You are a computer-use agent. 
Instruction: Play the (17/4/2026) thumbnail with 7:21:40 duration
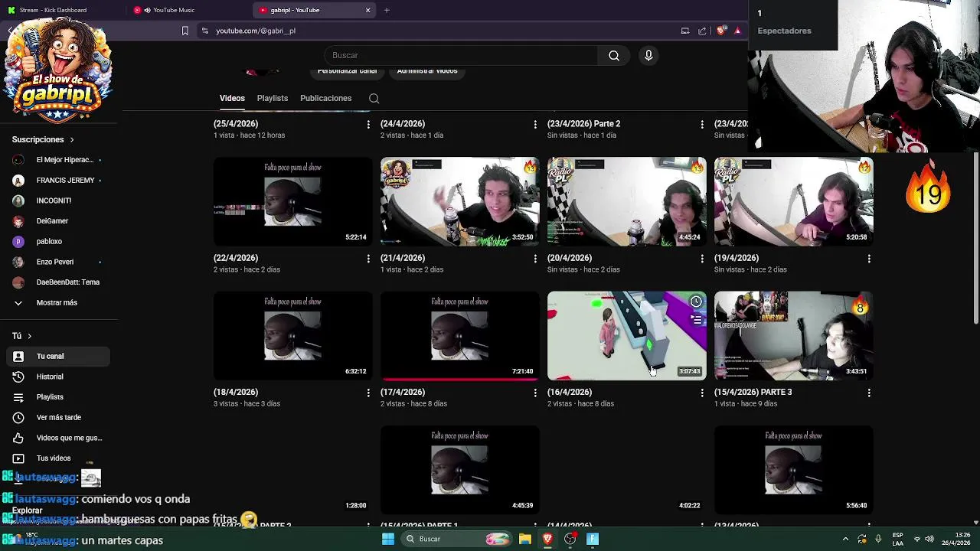click(460, 335)
